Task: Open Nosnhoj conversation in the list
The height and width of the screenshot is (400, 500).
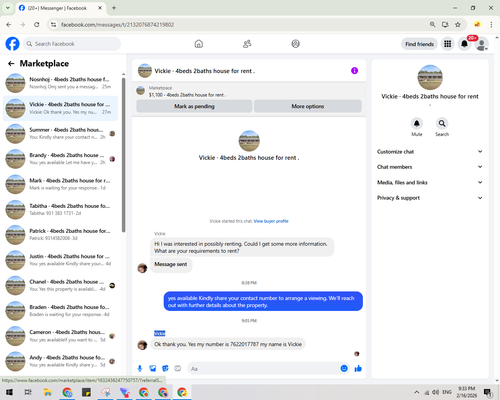Action: (x=60, y=83)
